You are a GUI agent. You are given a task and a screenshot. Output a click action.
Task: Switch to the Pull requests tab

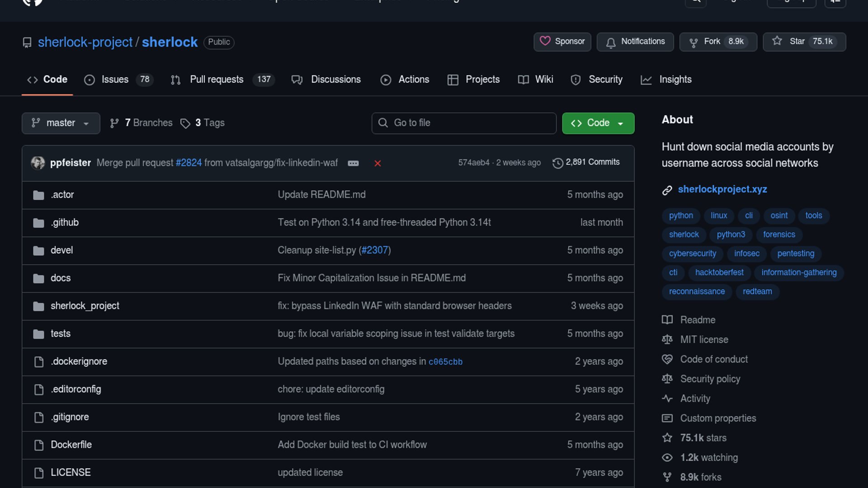click(217, 80)
